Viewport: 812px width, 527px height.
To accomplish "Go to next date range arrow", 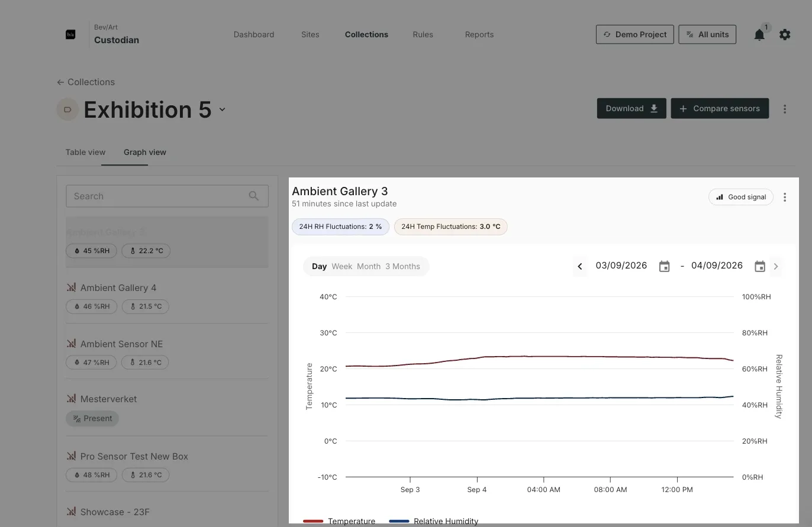I will [776, 266].
